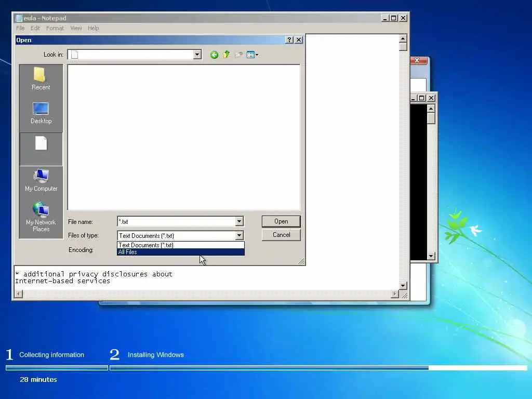Maximize the black console window
Screen dimensions: 532x399
(x=422, y=98)
